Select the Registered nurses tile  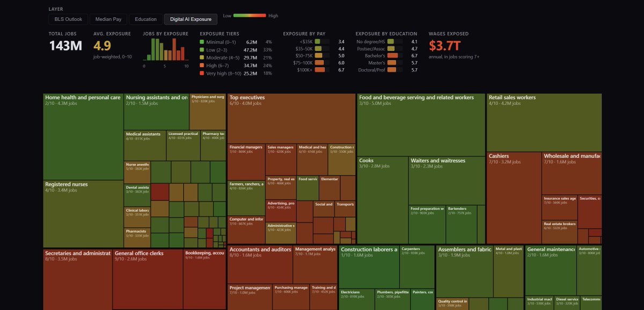(x=83, y=214)
